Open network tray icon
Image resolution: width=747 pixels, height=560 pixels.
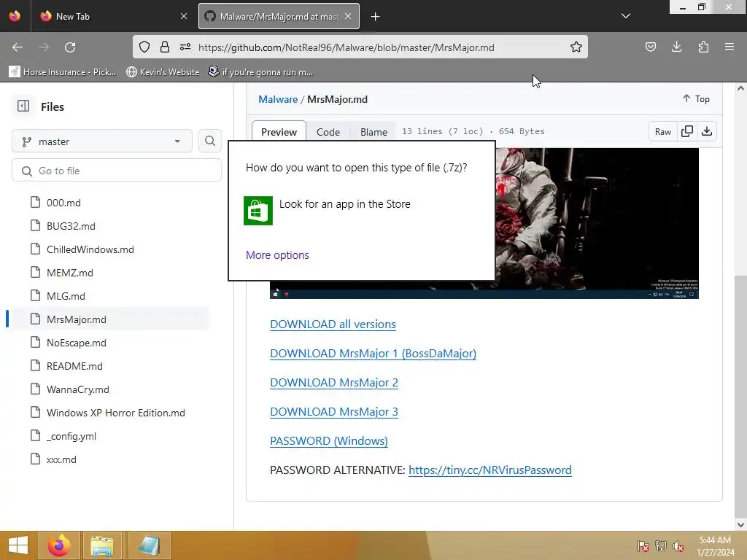tap(661, 545)
